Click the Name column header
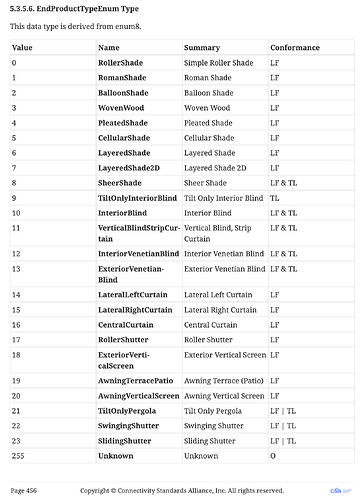360x500 pixels. pyautogui.click(x=109, y=48)
